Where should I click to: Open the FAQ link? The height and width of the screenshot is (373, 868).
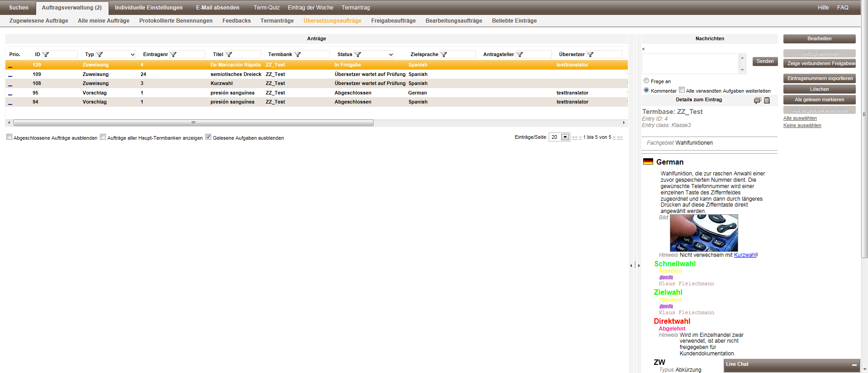[843, 8]
